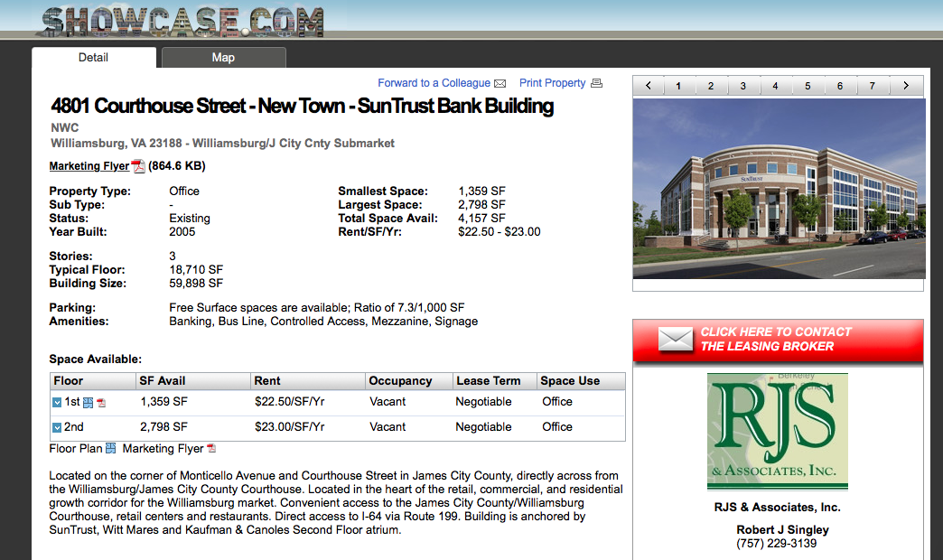Image resolution: width=943 pixels, height=560 pixels.
Task: Click the Showcase.com logo
Action: (x=182, y=22)
